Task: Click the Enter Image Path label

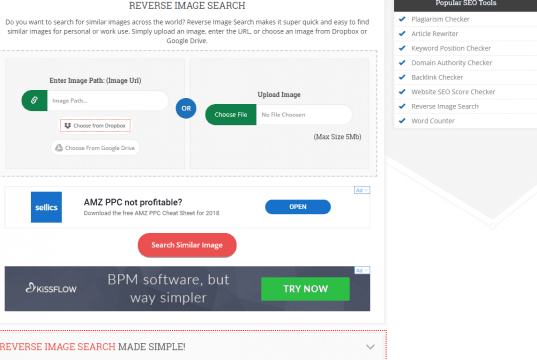Action: (95, 80)
